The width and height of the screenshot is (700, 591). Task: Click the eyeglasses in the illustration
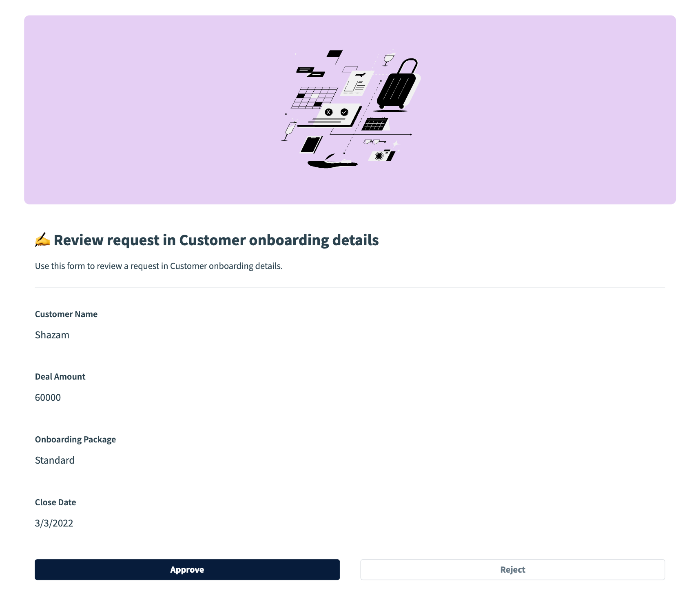pos(373,142)
